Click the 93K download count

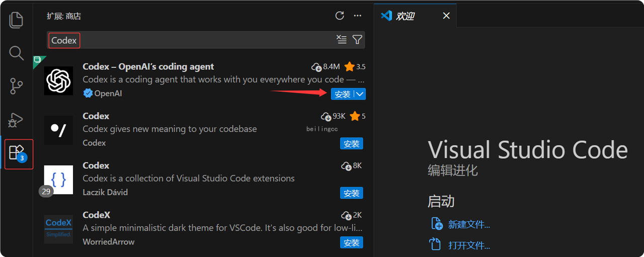click(x=334, y=116)
